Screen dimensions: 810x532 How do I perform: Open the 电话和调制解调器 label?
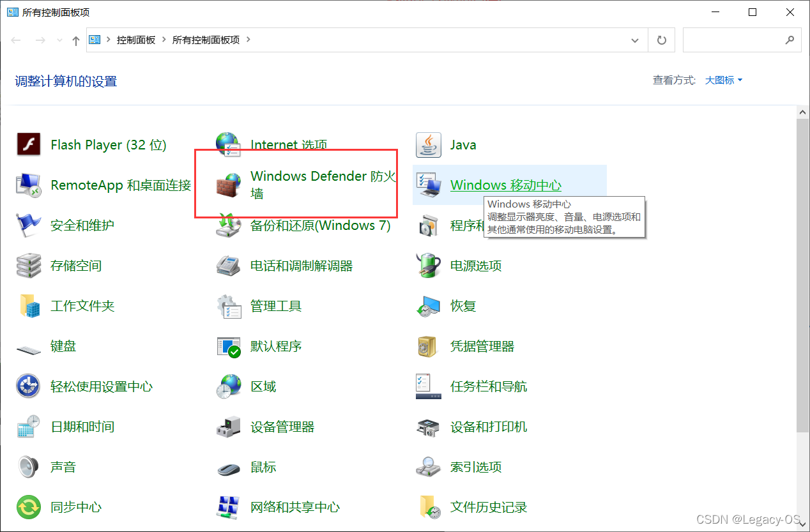click(302, 266)
